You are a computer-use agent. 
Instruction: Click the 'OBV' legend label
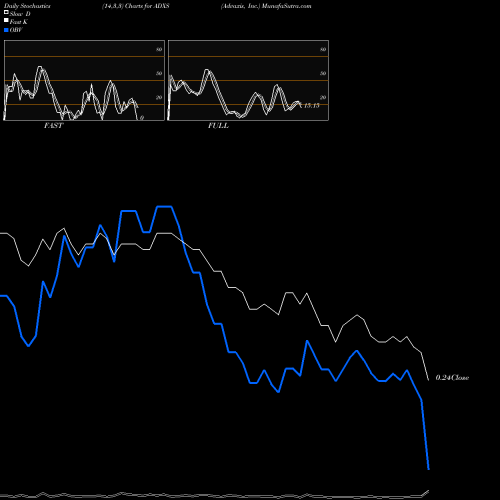pos(16,30)
